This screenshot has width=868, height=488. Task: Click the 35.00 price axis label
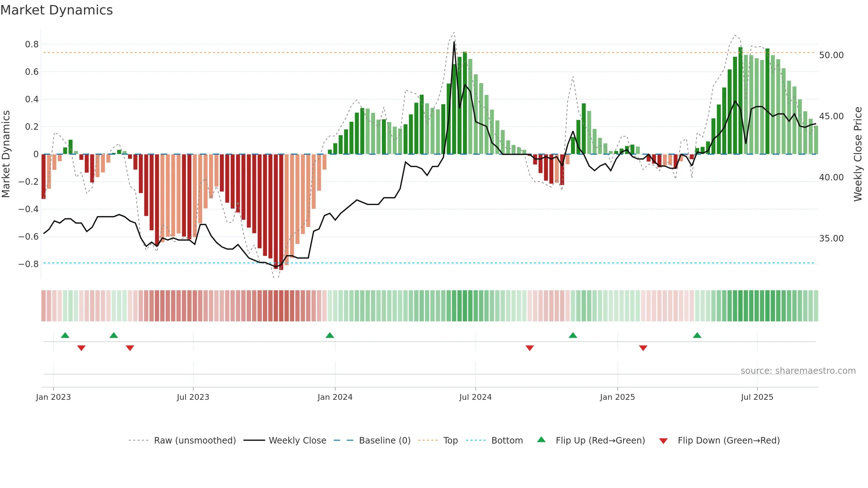[x=831, y=239]
